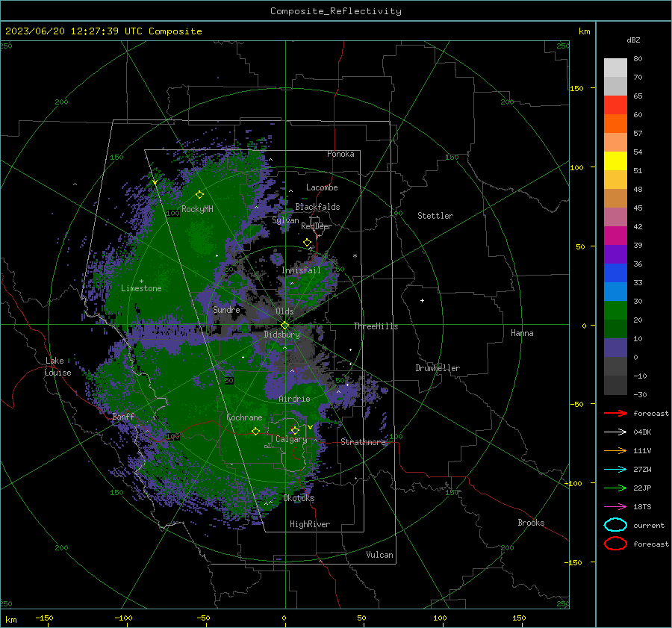Click the Stettler city label
672x628 pixels.
click(x=435, y=216)
